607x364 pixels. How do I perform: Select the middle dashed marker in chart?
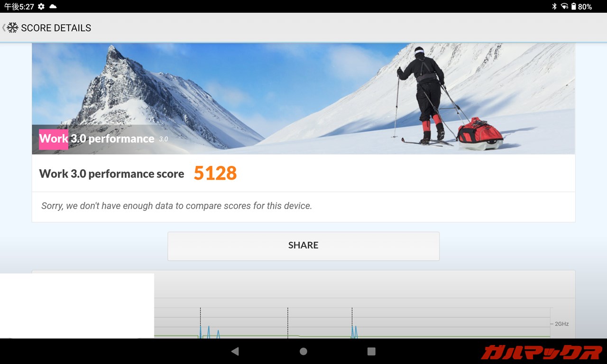pyautogui.click(x=287, y=322)
